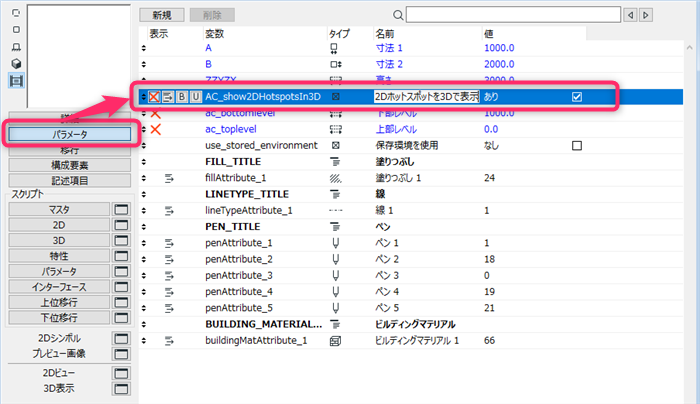Select the penAttribute_5 variable name

point(239,308)
